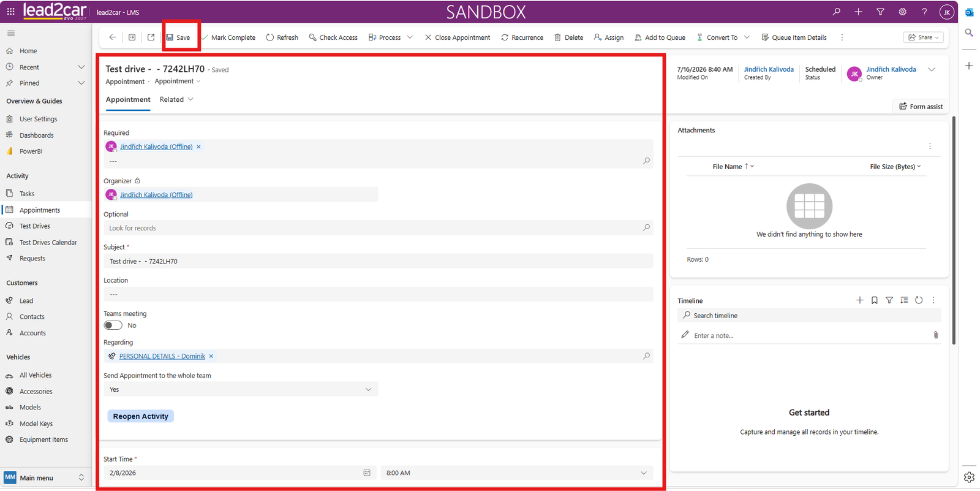The image size is (980, 491).
Task: Clear the Regarding PERSONAL DETAILS value
Action: click(211, 356)
